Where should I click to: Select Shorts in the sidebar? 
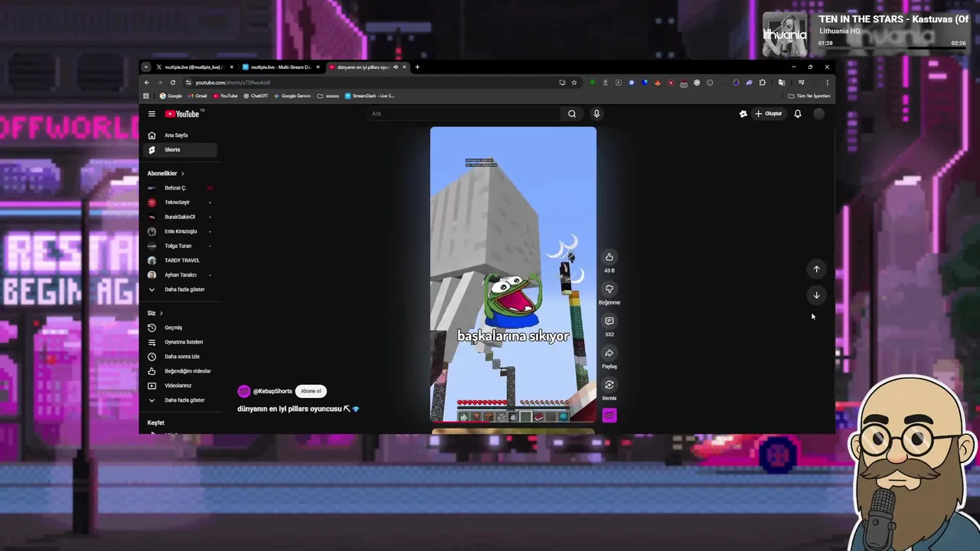click(181, 150)
